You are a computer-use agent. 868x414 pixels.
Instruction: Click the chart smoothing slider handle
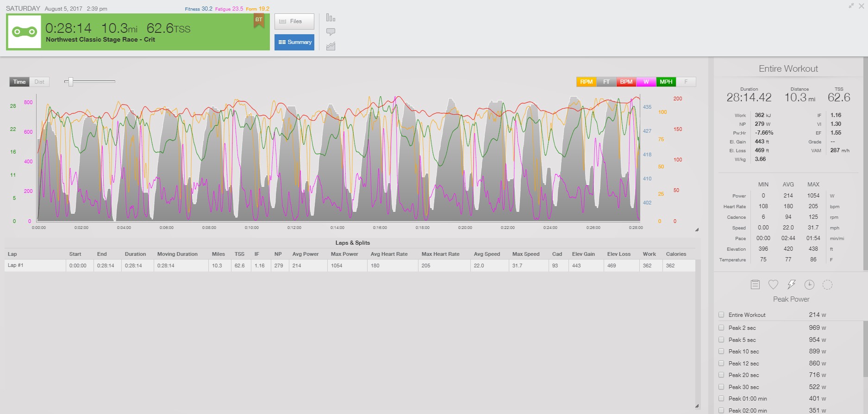71,82
